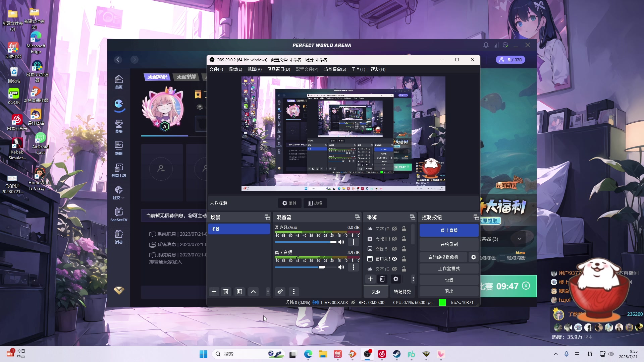Open scene filters icon in 场景 panel
This screenshot has height=362, width=644.
click(239, 292)
